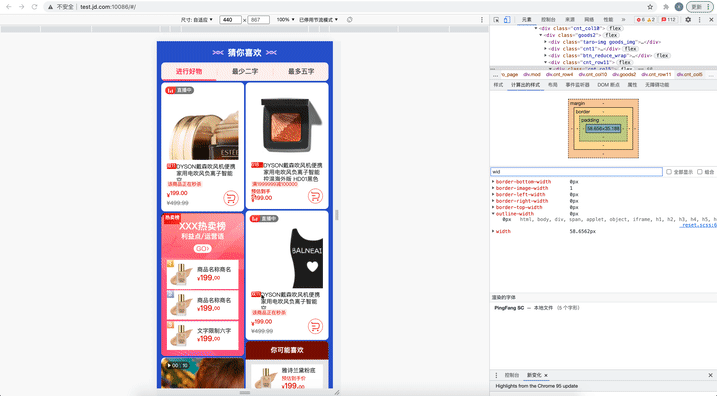This screenshot has height=396, width=717.
Task: Check the 全部显示 checkbox
Action: [x=669, y=172]
